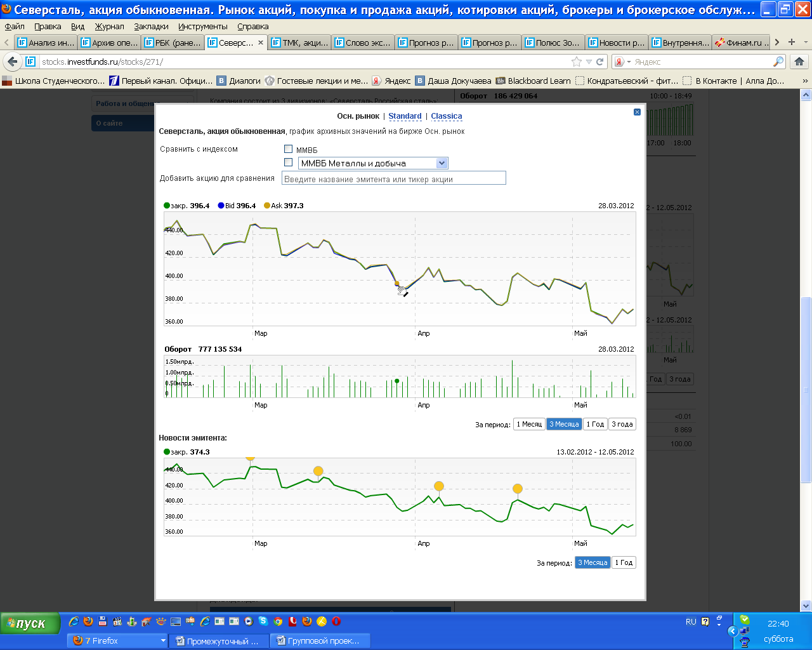The width and height of the screenshot is (812, 650).
Task: Open the Журнал menu
Action: [x=109, y=27]
